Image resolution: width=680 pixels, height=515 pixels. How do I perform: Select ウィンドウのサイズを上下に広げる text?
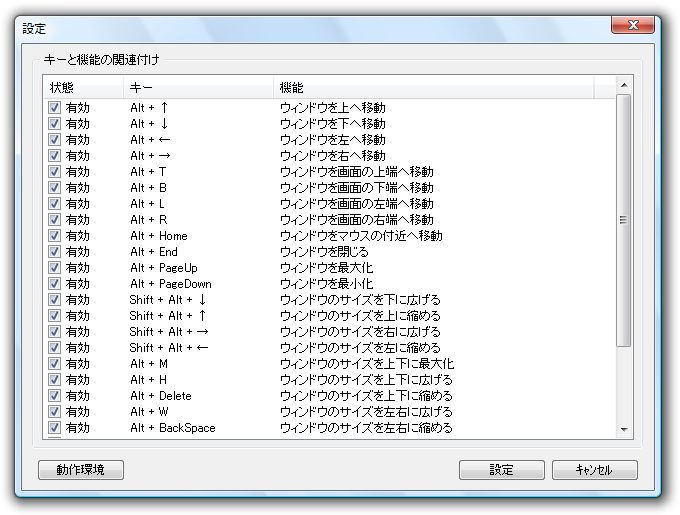tap(366, 380)
